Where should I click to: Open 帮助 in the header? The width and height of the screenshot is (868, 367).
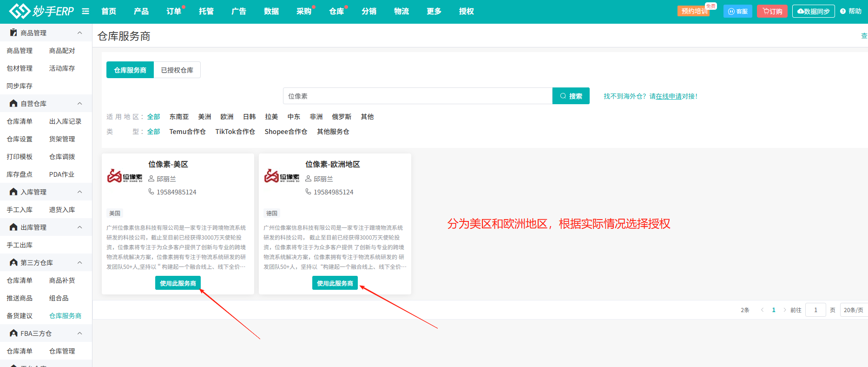pyautogui.click(x=851, y=11)
